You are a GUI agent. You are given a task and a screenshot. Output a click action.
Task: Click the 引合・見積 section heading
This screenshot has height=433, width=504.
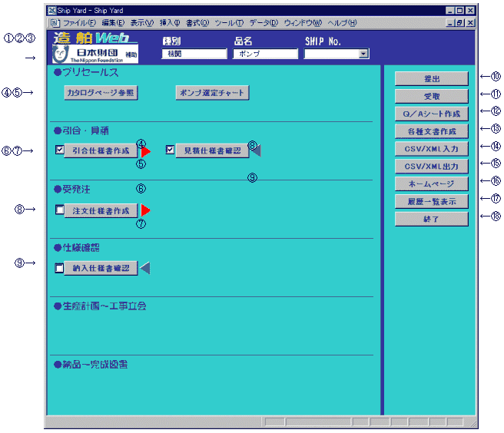point(81,131)
